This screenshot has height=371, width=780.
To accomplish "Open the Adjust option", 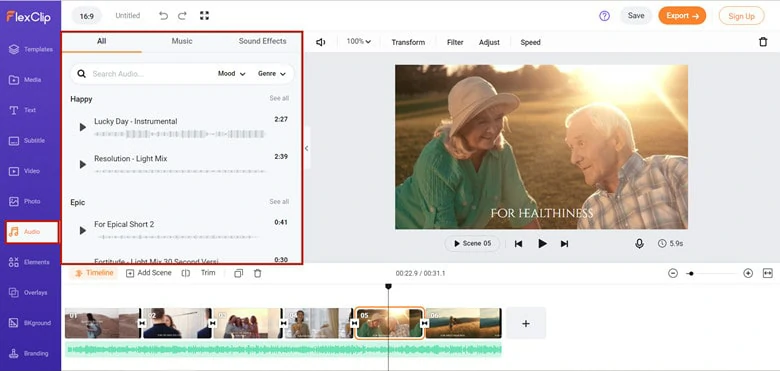I will pyautogui.click(x=489, y=42).
